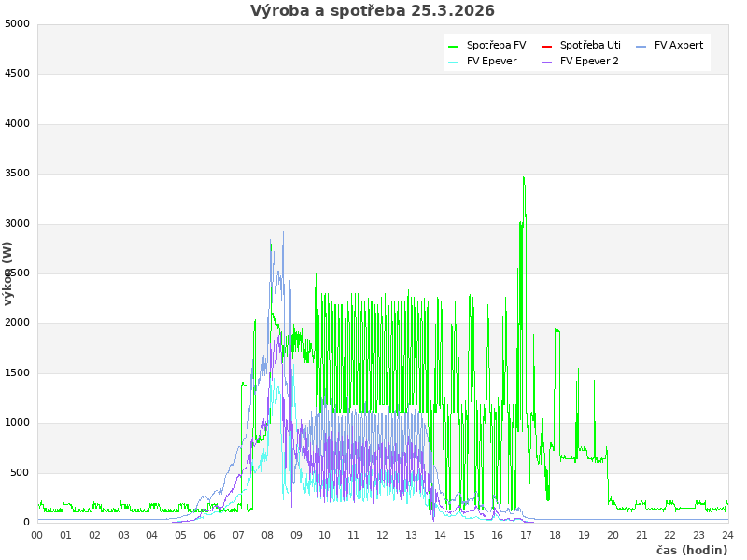Select the "Spotřeba Uti" legend label

point(590,46)
